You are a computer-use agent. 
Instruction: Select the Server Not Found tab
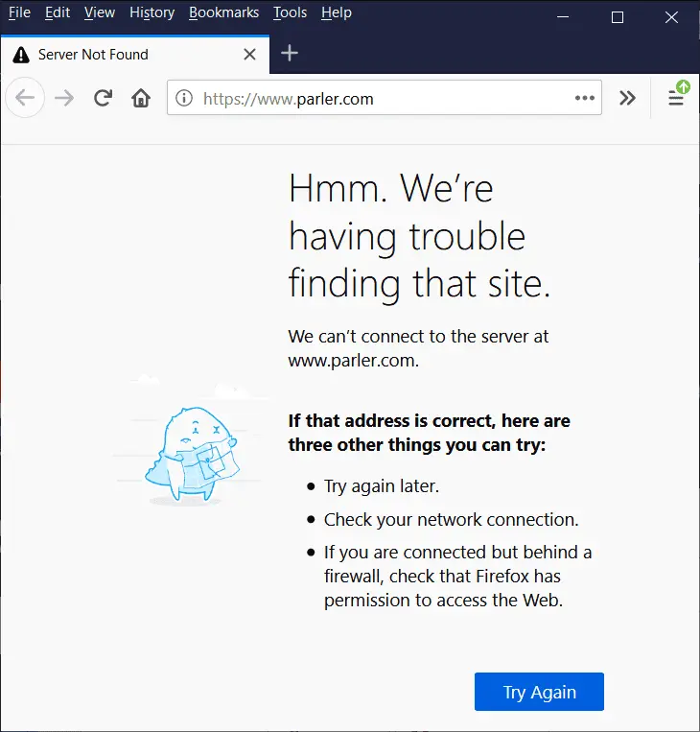(115, 55)
